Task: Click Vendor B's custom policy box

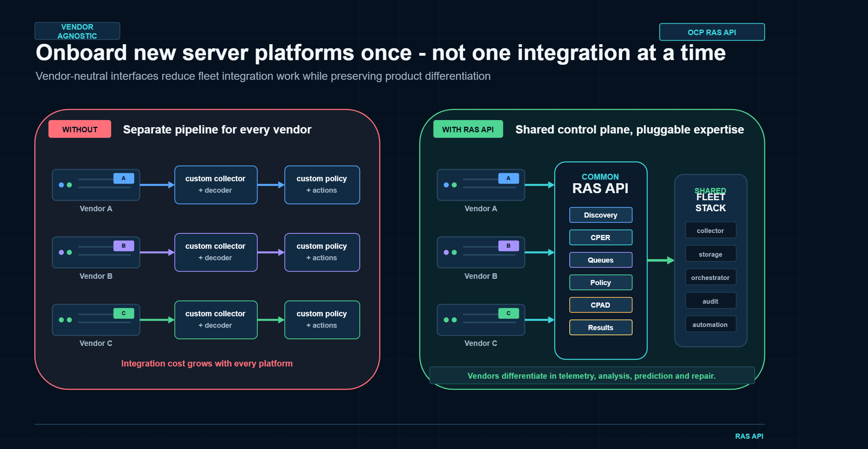Action: click(x=322, y=252)
